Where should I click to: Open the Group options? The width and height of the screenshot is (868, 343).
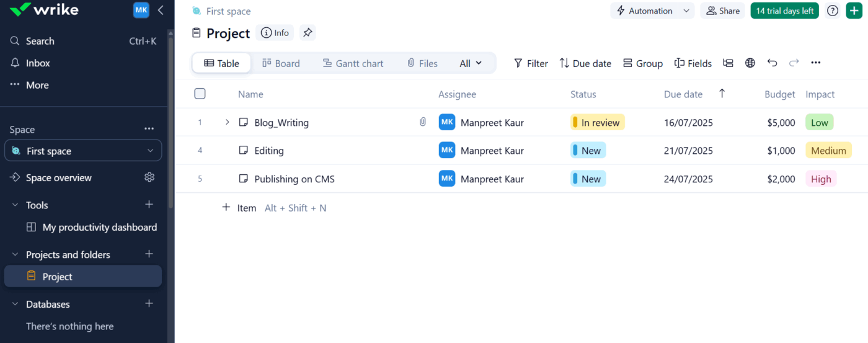pos(643,63)
